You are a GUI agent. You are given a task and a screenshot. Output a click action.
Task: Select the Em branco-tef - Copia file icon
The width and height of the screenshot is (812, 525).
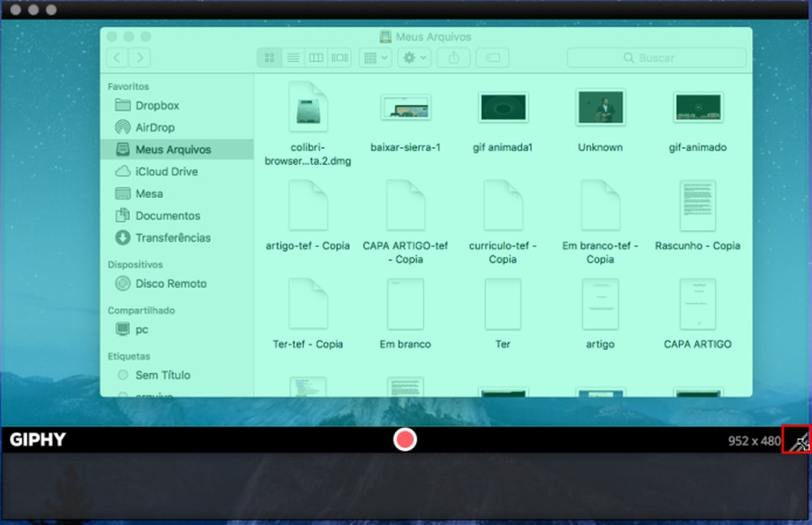tap(600, 206)
